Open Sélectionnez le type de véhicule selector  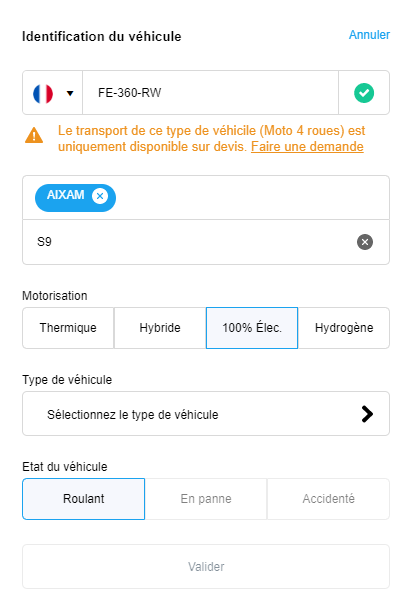[x=206, y=413]
